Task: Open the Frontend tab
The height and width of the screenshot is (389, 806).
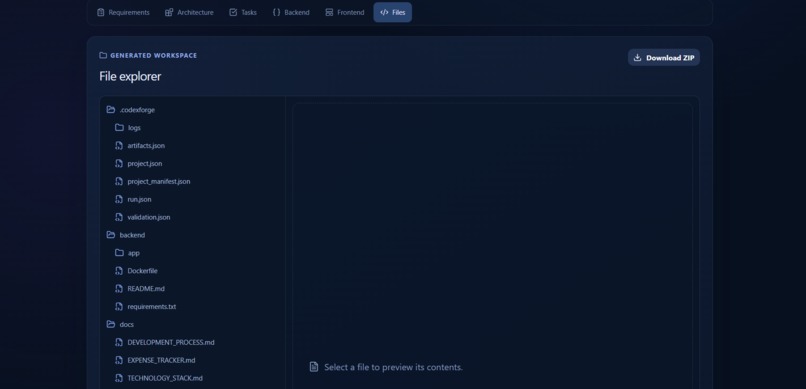Action: (x=344, y=12)
